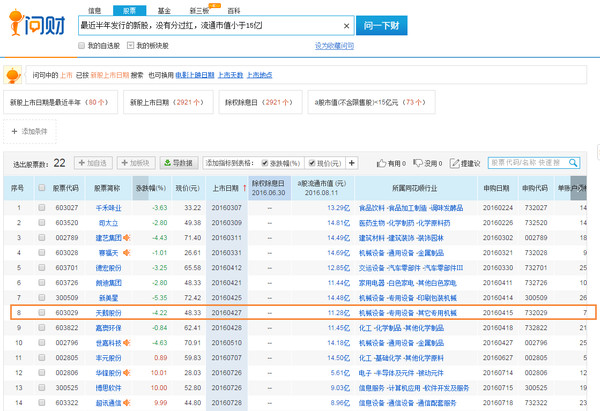Click the 添加条件 add condition box
This screenshot has width=600, height=411.
point(30,132)
